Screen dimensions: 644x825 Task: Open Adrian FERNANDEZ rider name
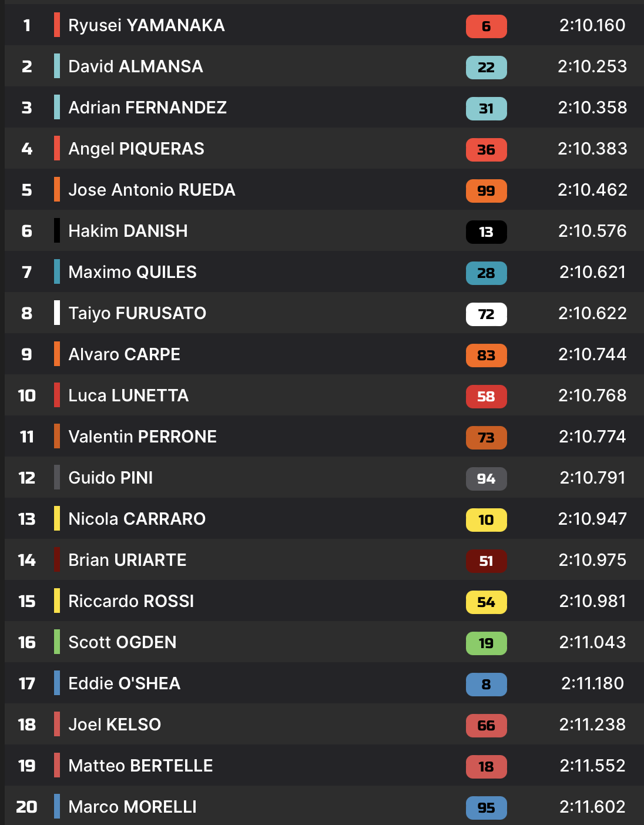[x=147, y=108]
